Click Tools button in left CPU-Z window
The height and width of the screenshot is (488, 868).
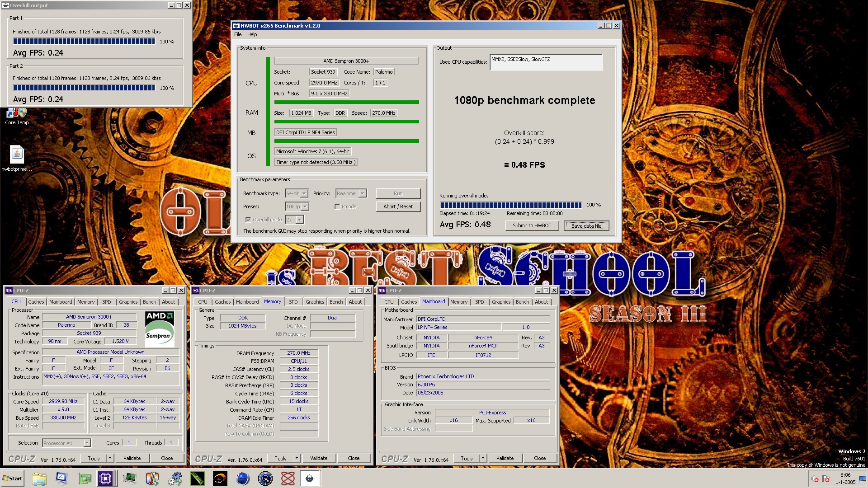(94, 458)
